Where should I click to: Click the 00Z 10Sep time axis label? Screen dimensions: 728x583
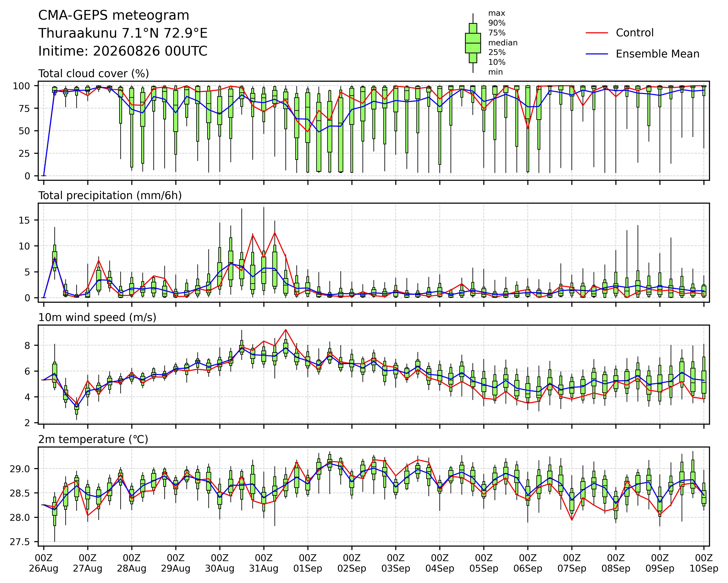tap(704, 563)
